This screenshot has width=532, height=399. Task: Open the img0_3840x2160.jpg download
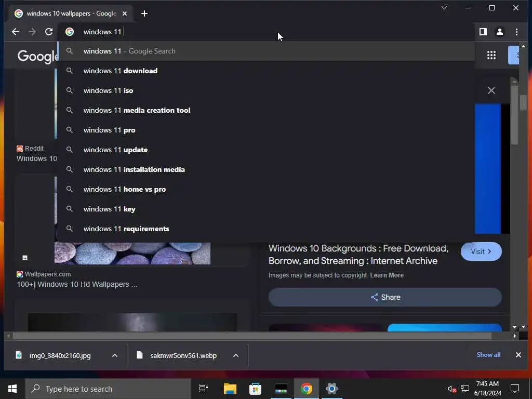[60, 355]
